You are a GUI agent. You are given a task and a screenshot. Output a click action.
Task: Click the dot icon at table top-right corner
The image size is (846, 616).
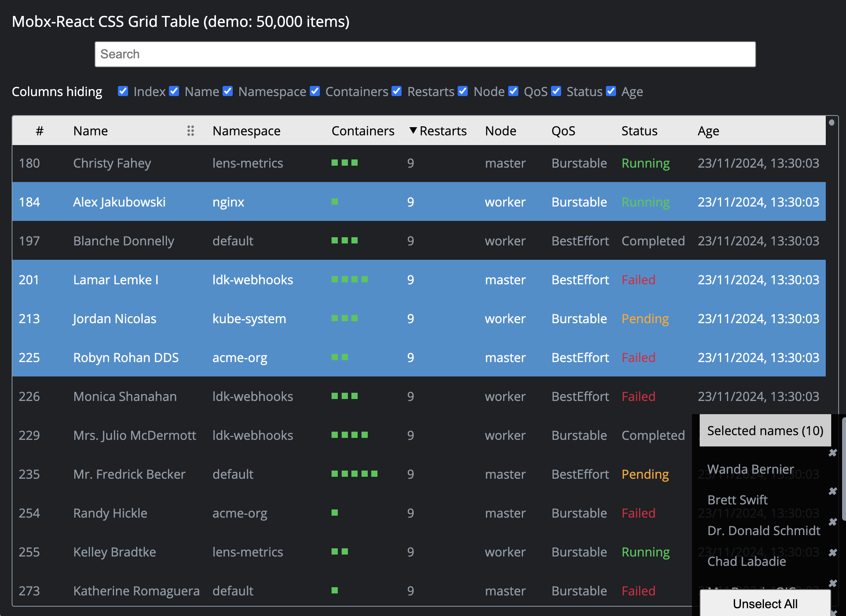832,122
